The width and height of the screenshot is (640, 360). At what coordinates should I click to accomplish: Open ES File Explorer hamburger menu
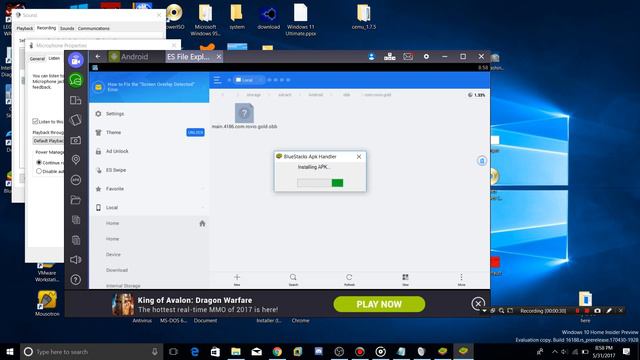pos(218,80)
